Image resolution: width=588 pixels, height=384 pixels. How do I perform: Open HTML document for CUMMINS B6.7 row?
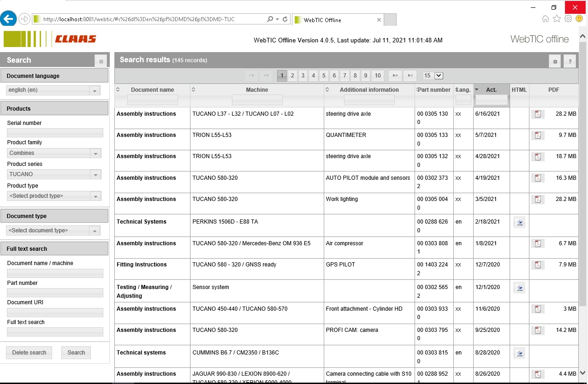tap(519, 353)
